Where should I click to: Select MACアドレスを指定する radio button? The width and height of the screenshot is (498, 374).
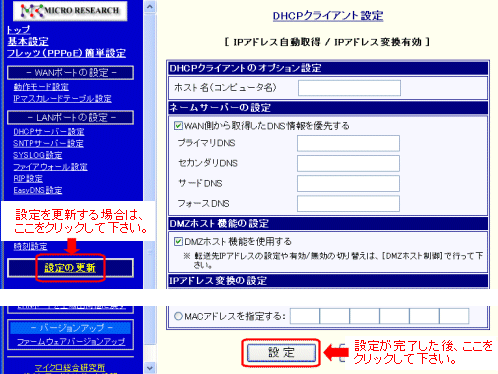point(178,316)
